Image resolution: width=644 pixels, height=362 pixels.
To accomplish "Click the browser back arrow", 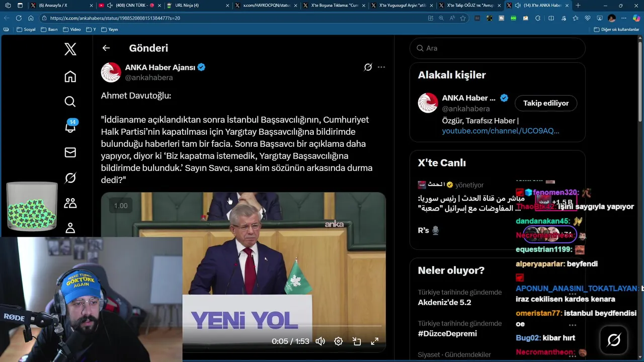I will 7,18.
